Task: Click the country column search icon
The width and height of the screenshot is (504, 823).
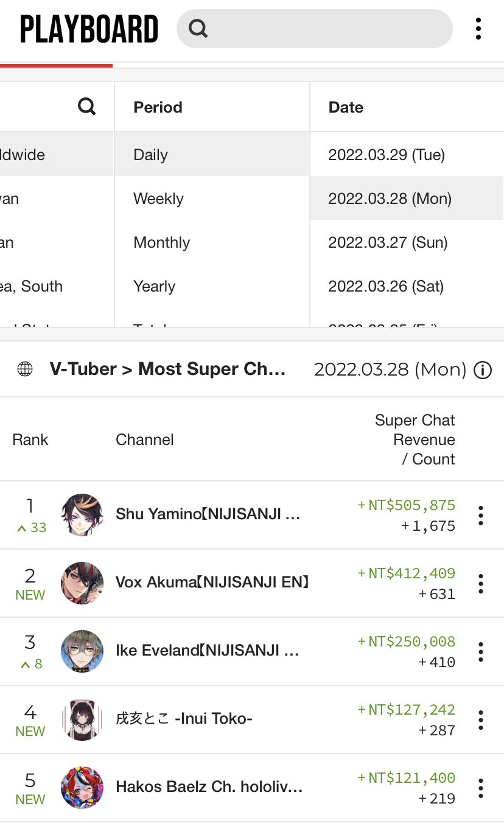Action: (87, 107)
